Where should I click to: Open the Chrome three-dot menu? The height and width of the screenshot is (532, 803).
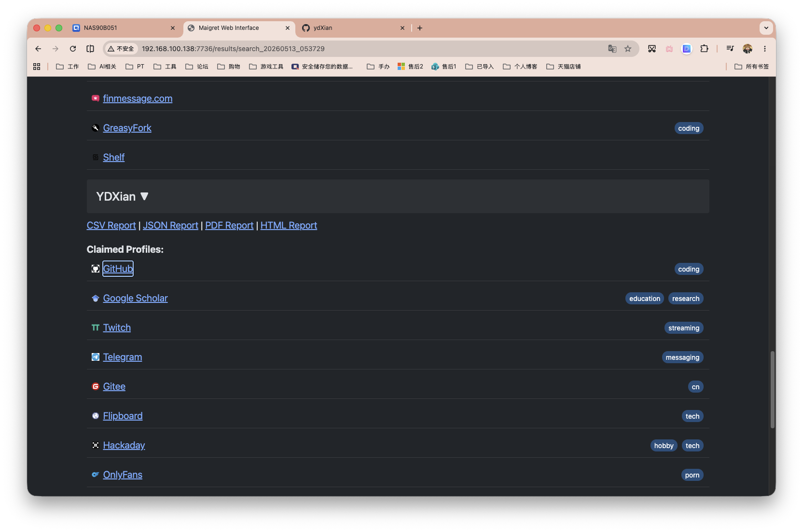tap(765, 49)
